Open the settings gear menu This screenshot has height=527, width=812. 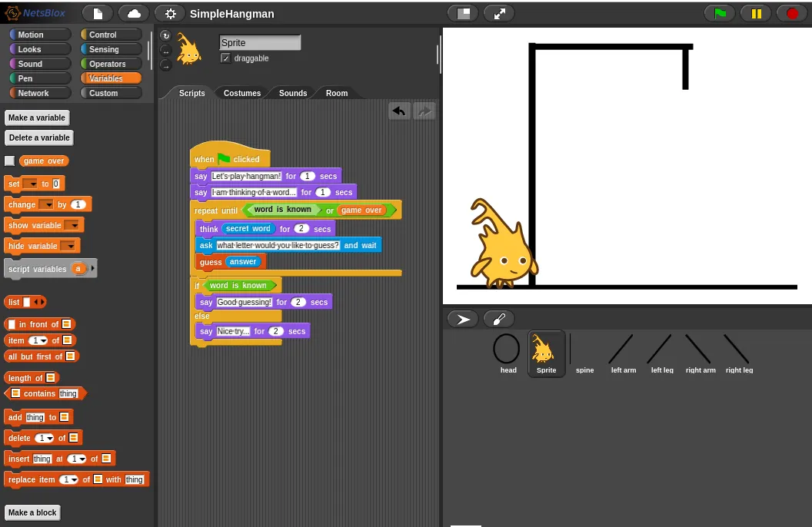(170, 14)
